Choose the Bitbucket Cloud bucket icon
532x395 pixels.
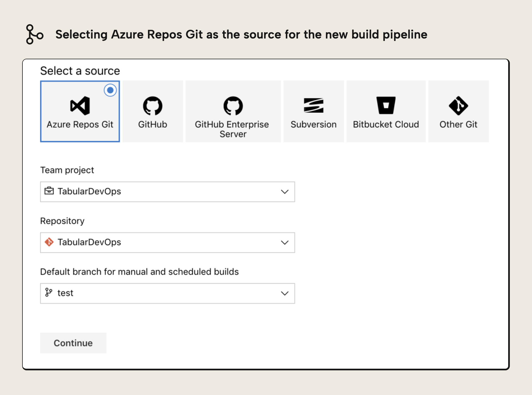pos(386,105)
